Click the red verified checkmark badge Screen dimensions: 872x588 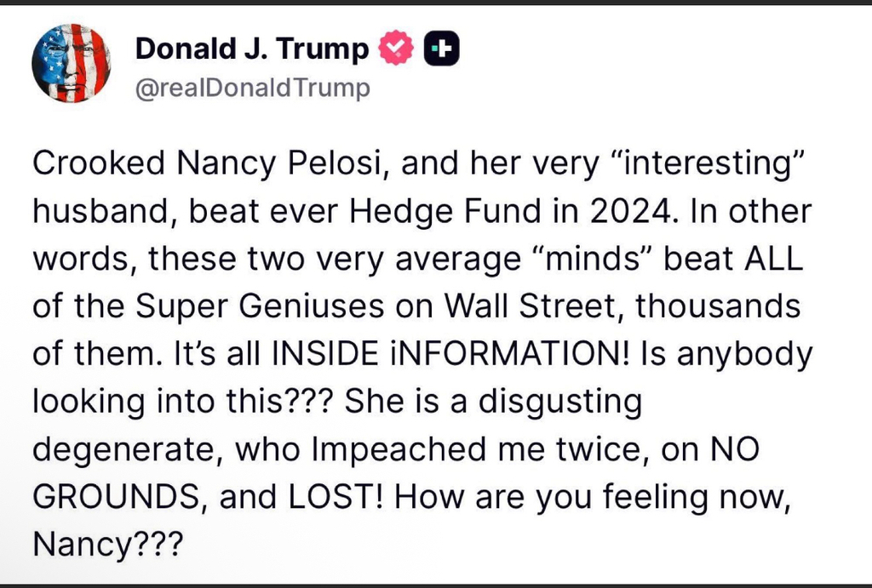[x=393, y=49]
